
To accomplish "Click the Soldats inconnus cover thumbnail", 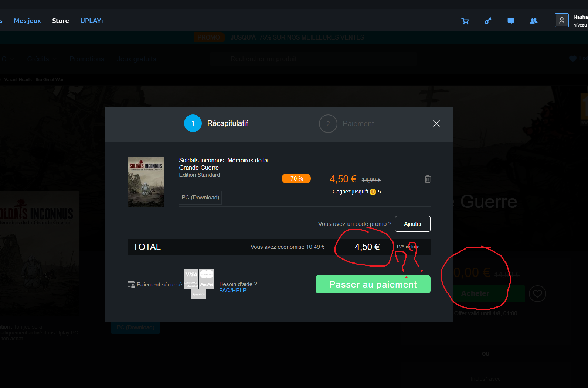I will click(x=146, y=182).
